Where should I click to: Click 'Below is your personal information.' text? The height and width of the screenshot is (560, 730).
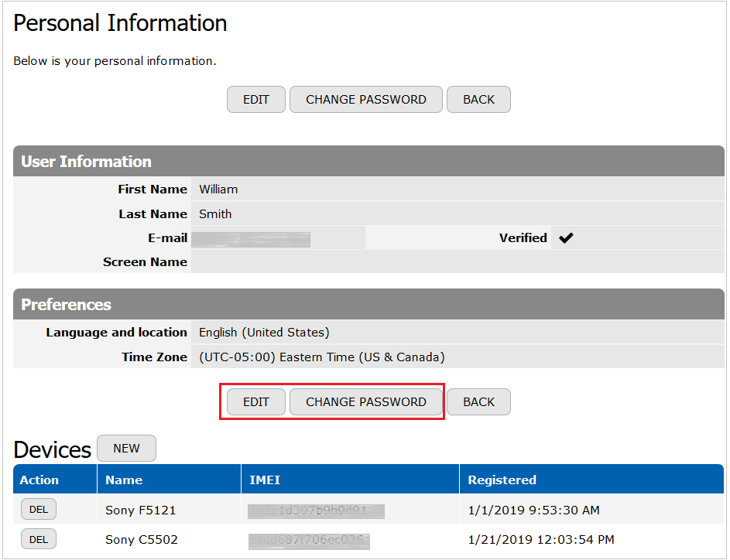click(115, 61)
